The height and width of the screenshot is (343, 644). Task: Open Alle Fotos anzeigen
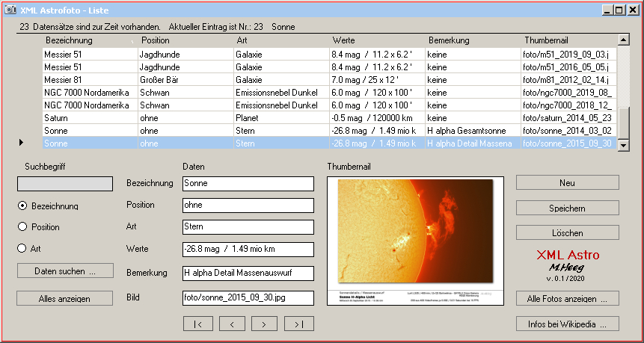[x=567, y=298]
